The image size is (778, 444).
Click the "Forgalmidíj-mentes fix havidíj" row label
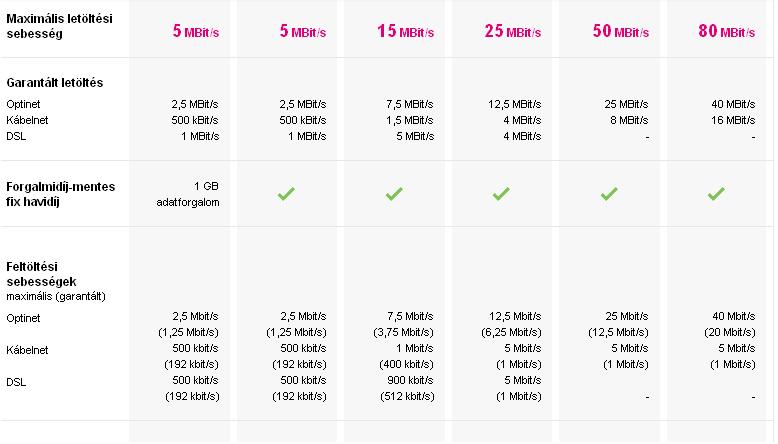click(59, 194)
